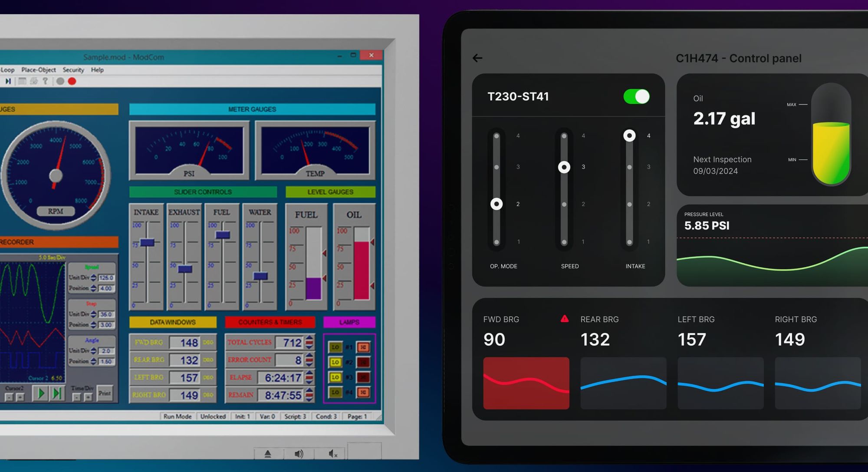Click the red record circle in ModCom toolbar

tap(72, 81)
